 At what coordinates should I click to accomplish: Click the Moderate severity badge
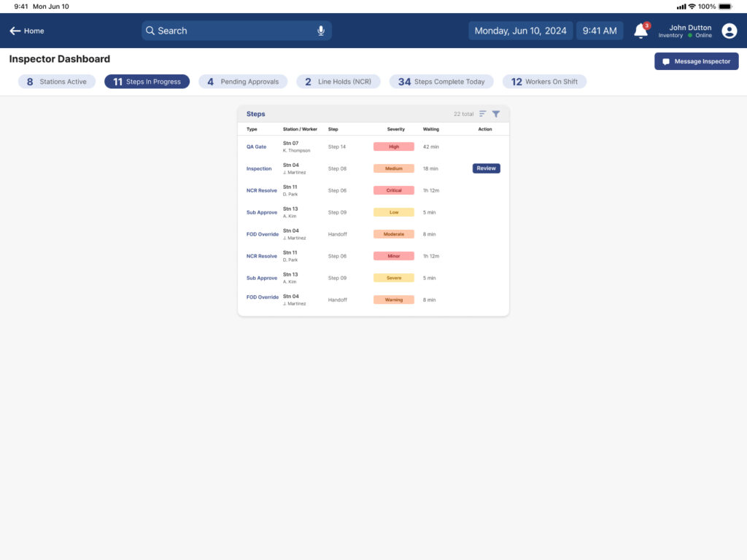[393, 234]
